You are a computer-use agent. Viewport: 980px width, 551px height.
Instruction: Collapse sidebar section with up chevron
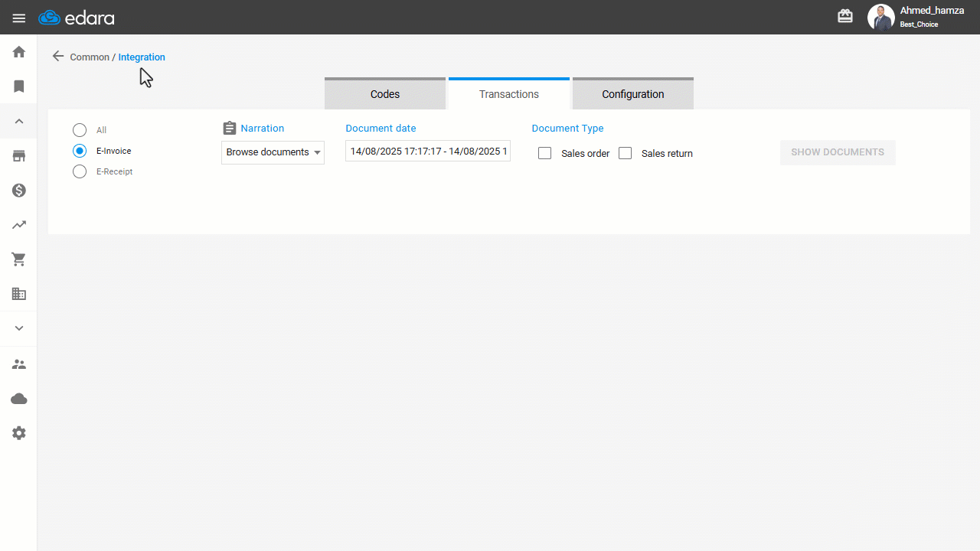click(x=19, y=121)
